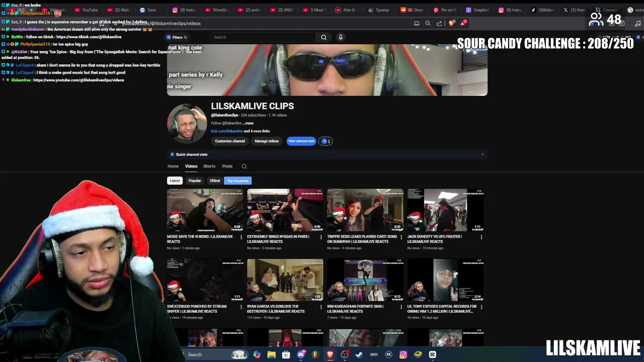Open FL Studio from the taskbar
This screenshot has height=362, width=644.
315,355
